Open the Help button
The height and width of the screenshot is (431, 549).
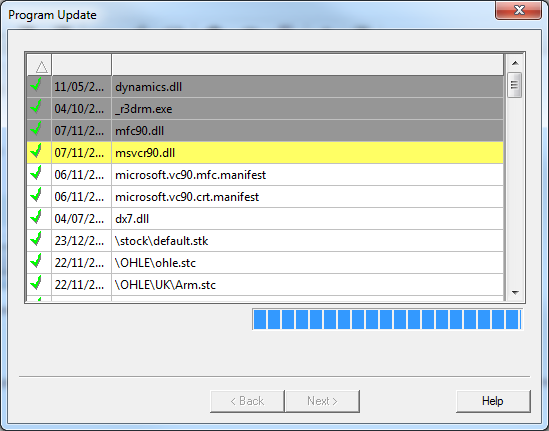[x=493, y=401]
